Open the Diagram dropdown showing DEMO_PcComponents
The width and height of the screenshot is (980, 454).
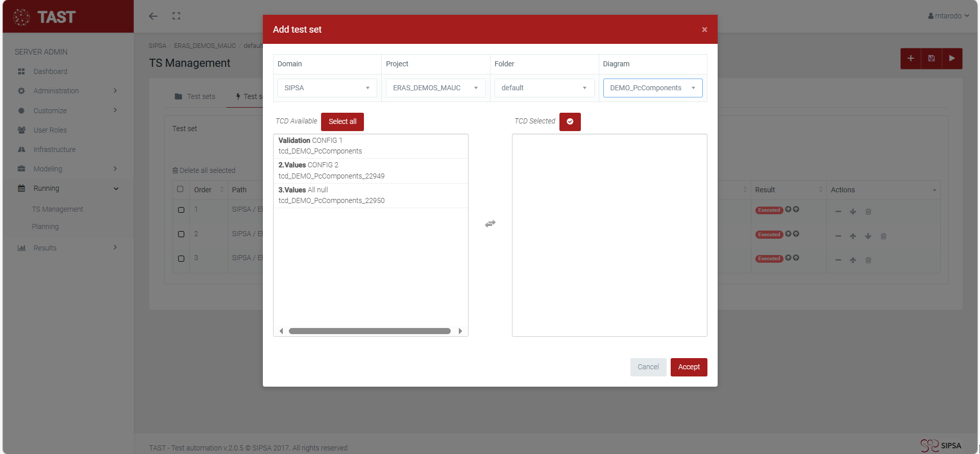(x=652, y=88)
